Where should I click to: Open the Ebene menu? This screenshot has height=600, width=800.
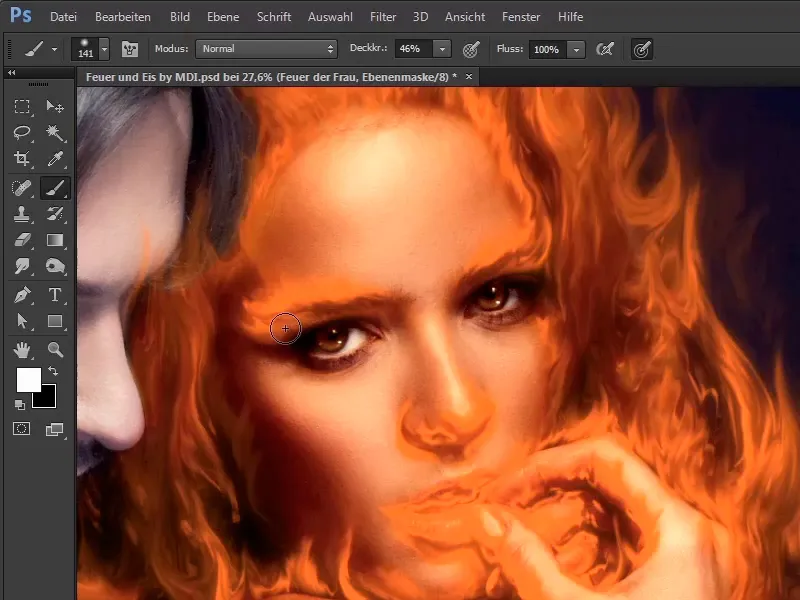point(223,17)
